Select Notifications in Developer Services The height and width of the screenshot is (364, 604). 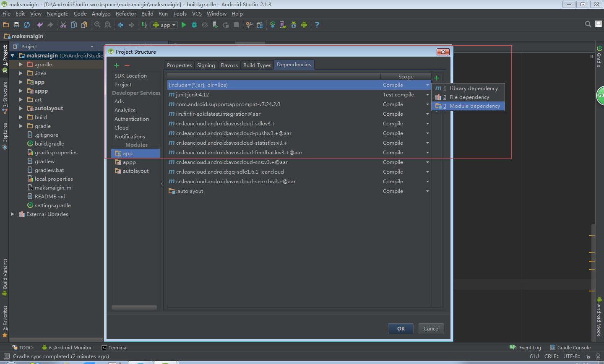pyautogui.click(x=130, y=137)
